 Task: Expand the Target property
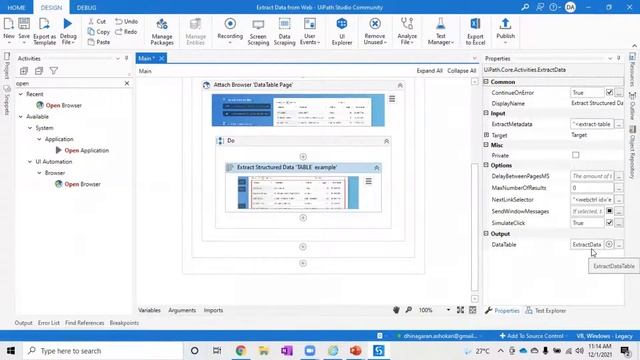pyautogui.click(x=486, y=135)
